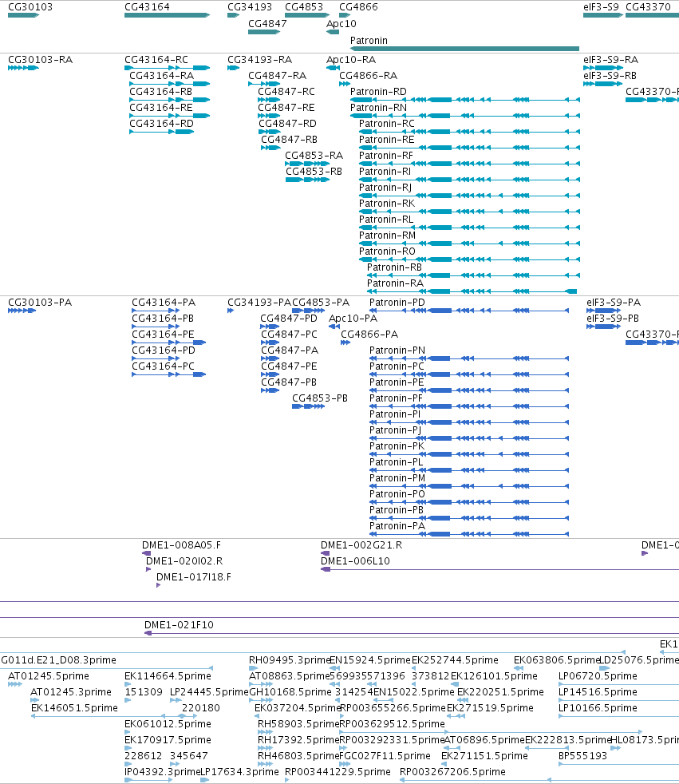This screenshot has height=784, width=679.
Task: Click transcript CG4847-RE
Action: (x=286, y=108)
